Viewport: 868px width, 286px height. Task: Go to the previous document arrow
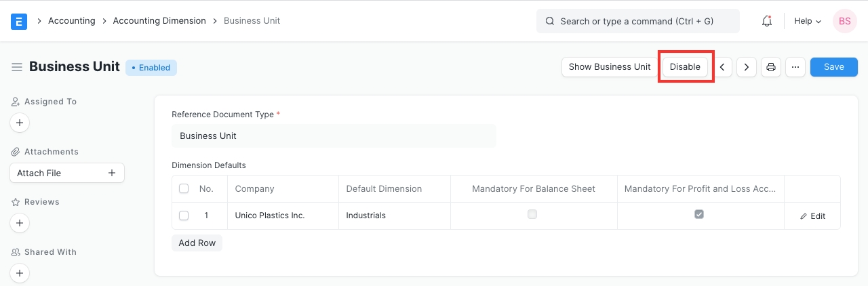tap(722, 67)
